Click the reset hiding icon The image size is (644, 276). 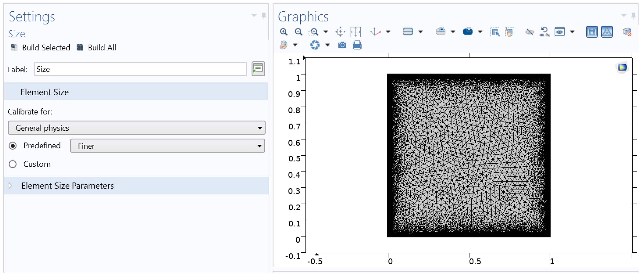tap(544, 32)
